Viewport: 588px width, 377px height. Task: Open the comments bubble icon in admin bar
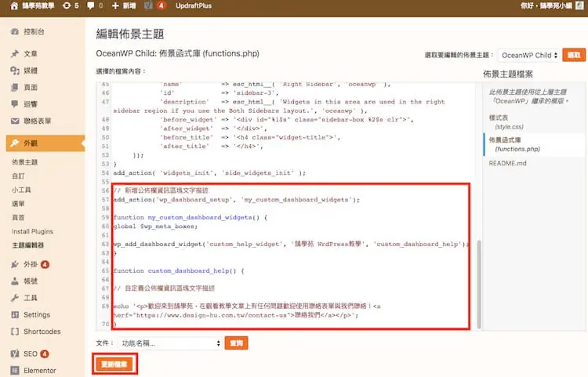tap(90, 6)
